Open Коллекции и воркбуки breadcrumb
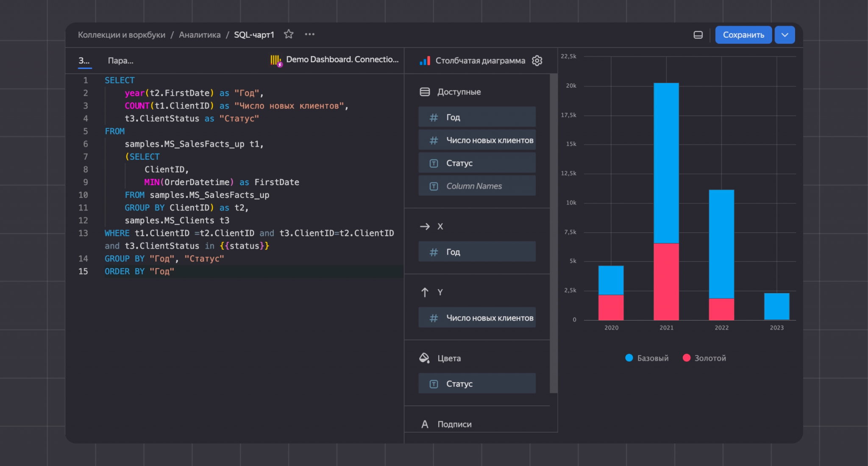The width and height of the screenshot is (868, 466). [x=122, y=35]
